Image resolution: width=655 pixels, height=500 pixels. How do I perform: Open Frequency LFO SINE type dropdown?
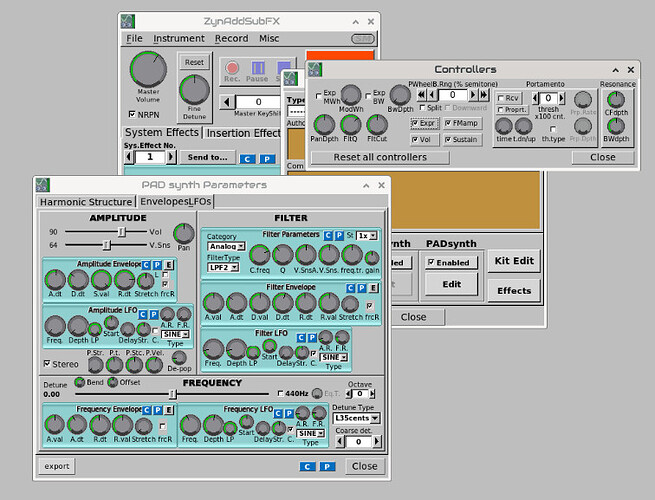(310, 434)
